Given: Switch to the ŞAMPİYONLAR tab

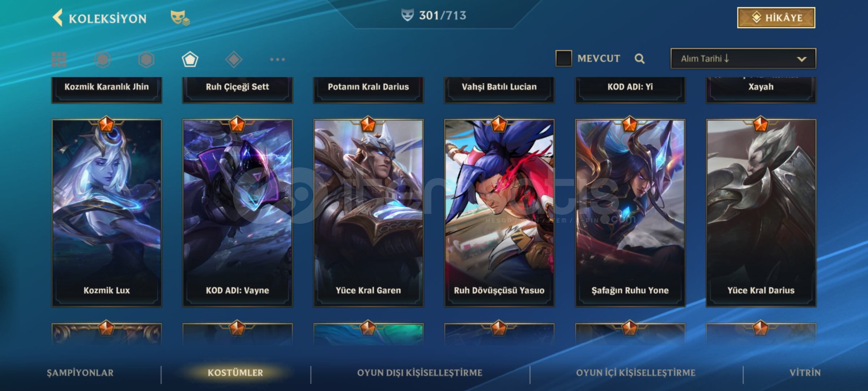Looking at the screenshot, I should click(80, 373).
